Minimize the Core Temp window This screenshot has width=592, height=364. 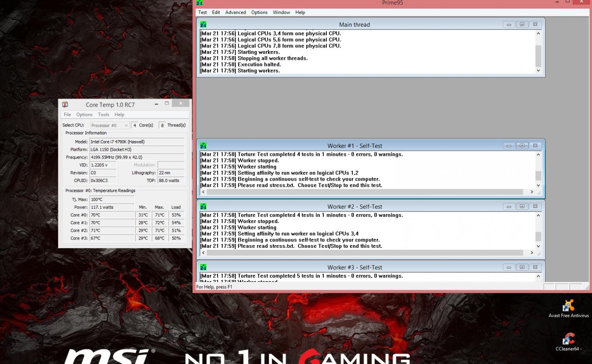point(156,104)
